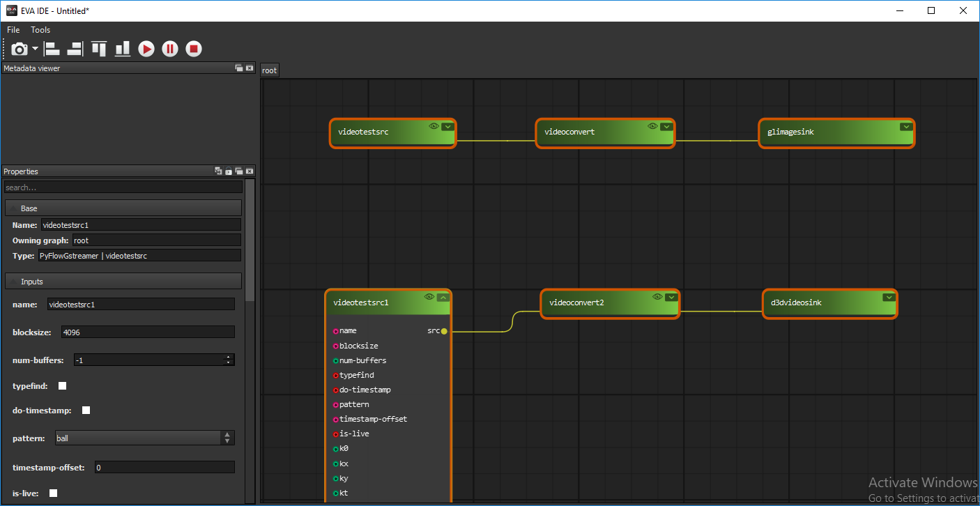The image size is (980, 506).
Task: Expand the glimagesink node with its chevron
Action: 906,127
